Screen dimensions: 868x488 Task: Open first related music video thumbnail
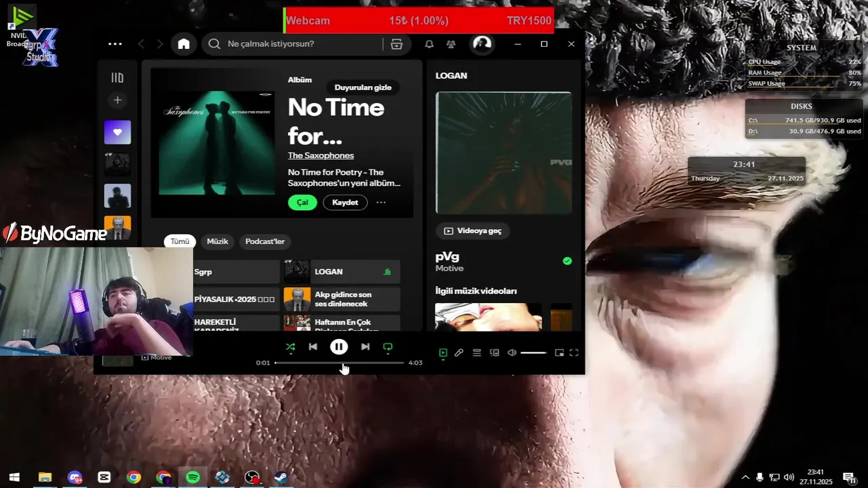tap(488, 317)
